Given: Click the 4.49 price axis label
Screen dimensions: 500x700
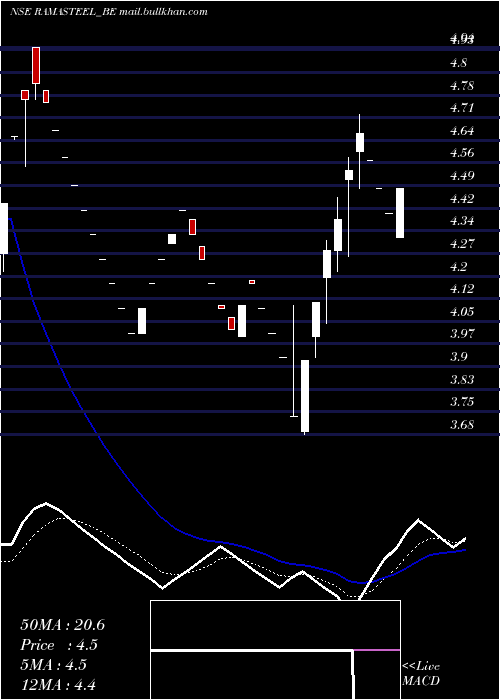Looking at the screenshot, I should 462,176.
